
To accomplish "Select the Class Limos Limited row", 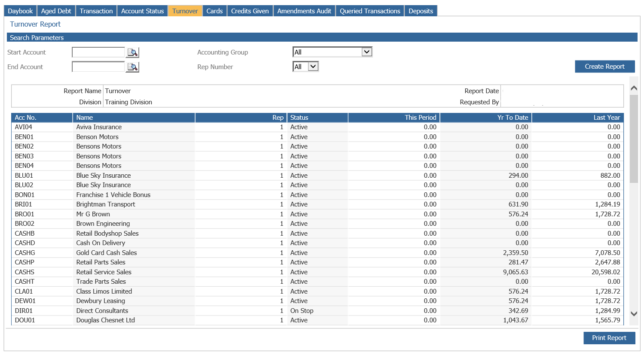I will pos(317,291).
